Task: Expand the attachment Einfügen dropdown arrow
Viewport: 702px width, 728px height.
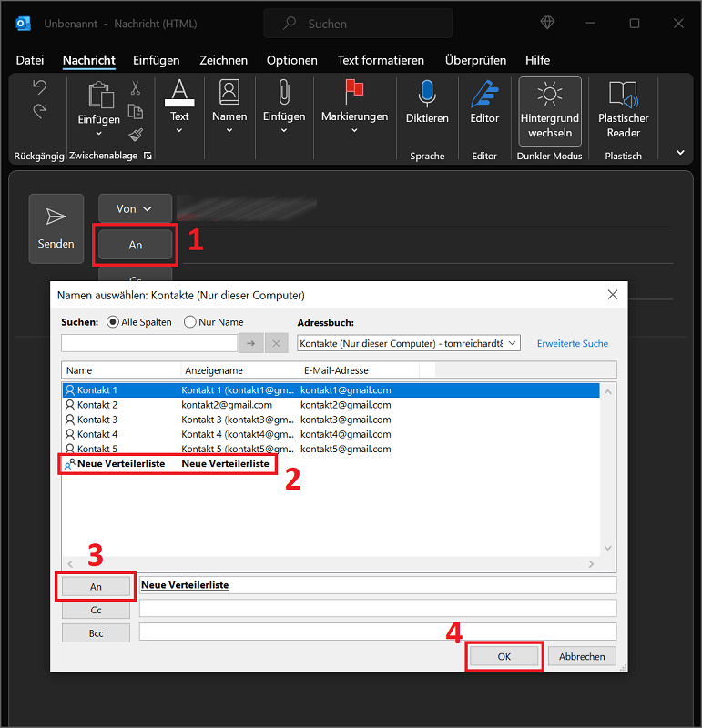Action: tap(284, 130)
